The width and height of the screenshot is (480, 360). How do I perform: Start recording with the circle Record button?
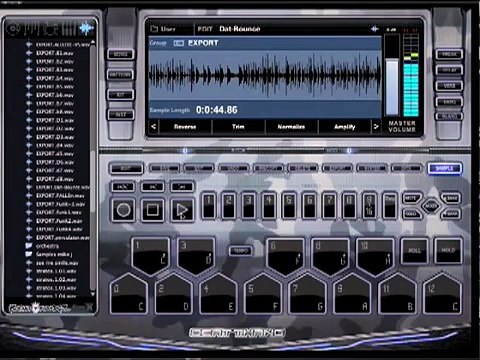coord(124,210)
